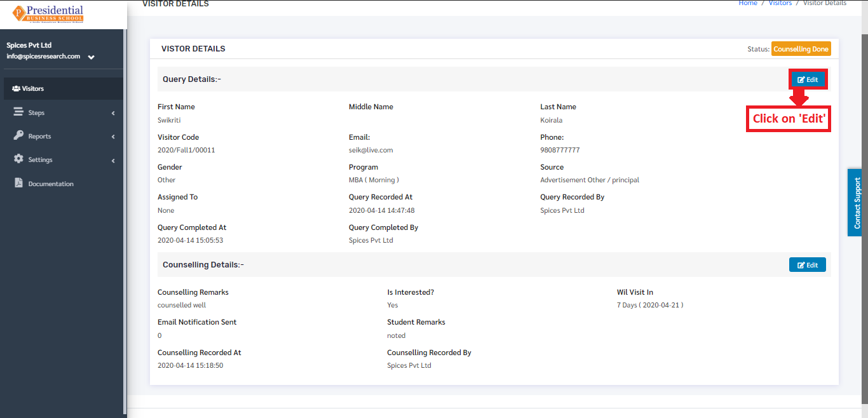Click the Counselling Done status badge
This screenshot has height=418, width=868.
click(801, 49)
